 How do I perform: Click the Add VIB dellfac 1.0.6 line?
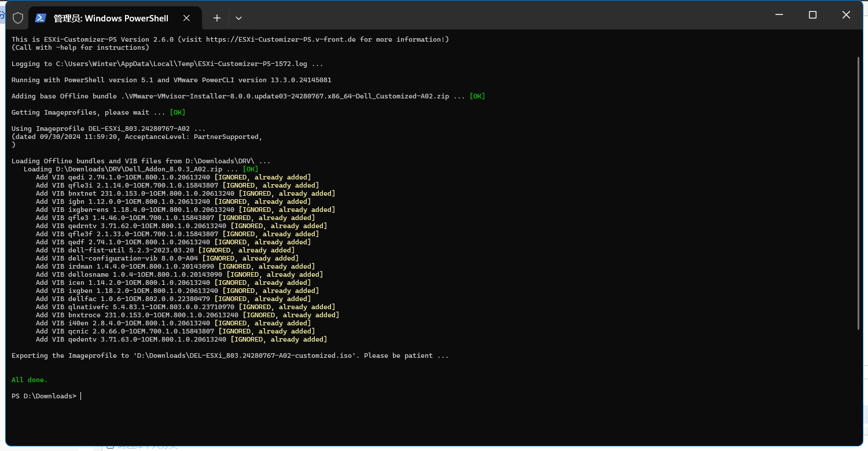173,299
